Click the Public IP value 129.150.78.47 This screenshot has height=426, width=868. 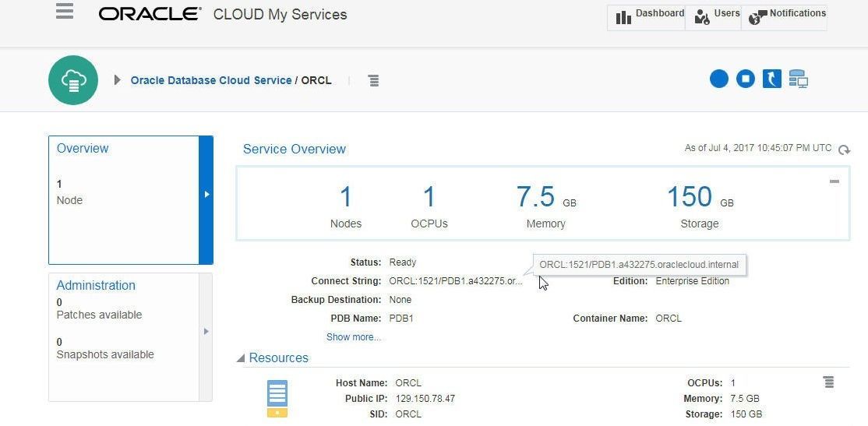(425, 398)
